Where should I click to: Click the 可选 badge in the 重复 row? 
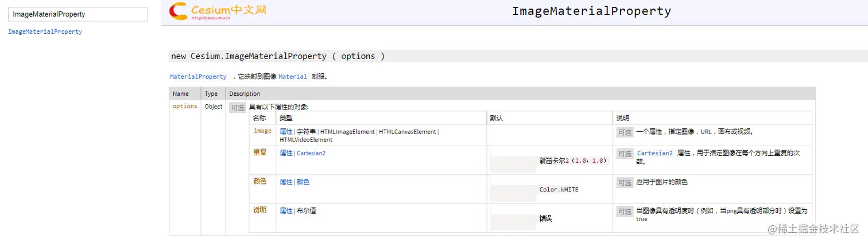point(625,154)
